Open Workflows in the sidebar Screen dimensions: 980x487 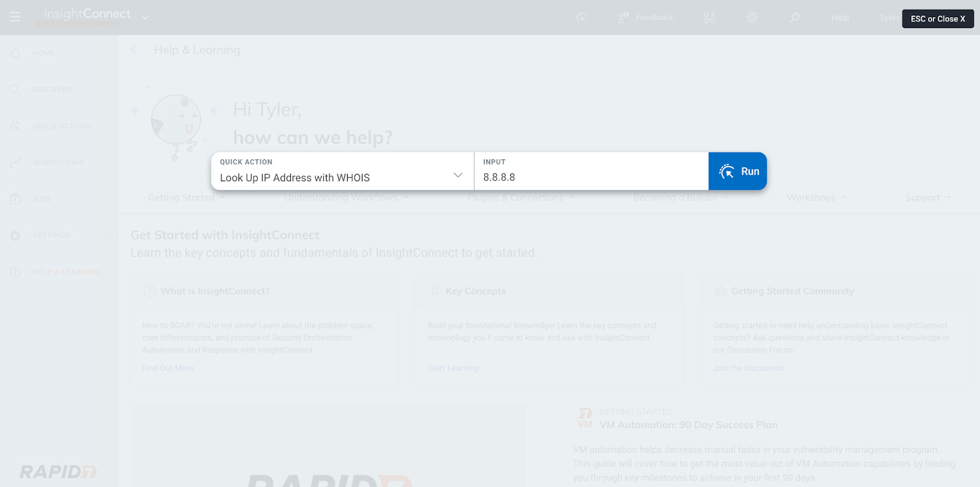(58, 162)
